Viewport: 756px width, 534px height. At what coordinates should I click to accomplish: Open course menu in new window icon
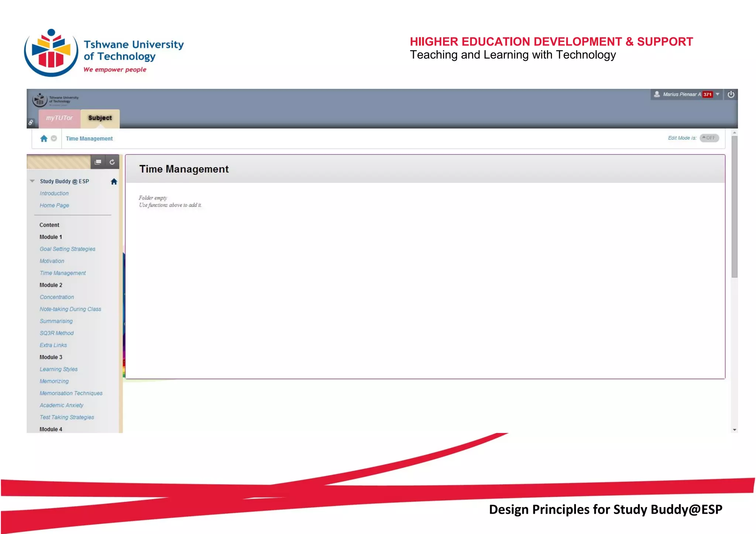pos(98,162)
